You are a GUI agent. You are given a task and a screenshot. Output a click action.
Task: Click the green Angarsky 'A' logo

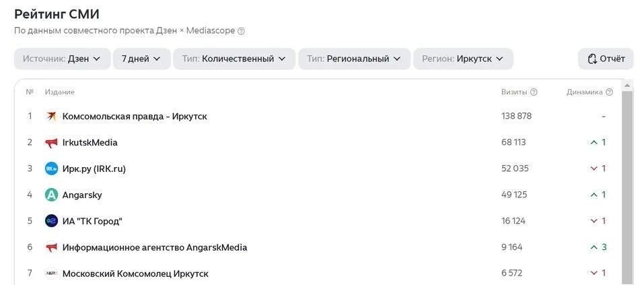(x=51, y=195)
